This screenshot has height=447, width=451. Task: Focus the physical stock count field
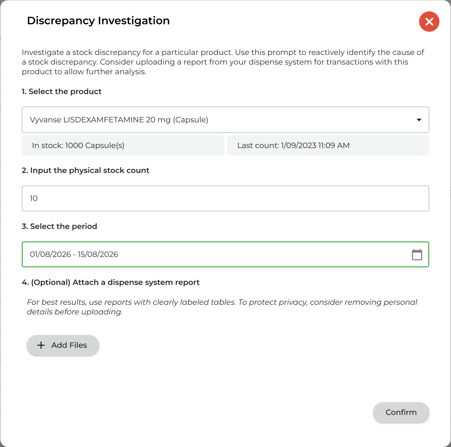tap(225, 198)
